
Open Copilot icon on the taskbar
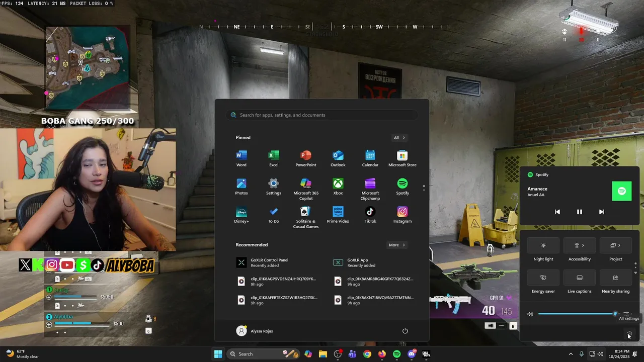click(308, 354)
